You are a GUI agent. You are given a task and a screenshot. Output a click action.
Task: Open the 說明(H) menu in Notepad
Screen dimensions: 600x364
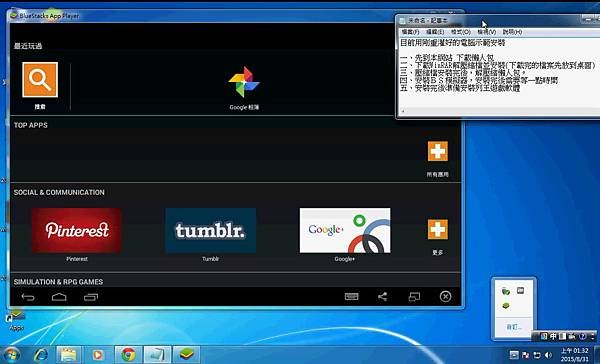(512, 32)
